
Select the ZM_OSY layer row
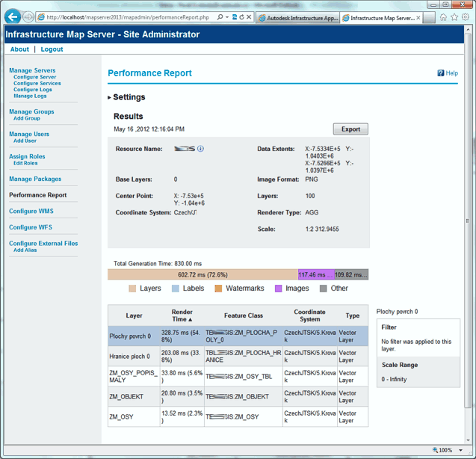[238, 417]
